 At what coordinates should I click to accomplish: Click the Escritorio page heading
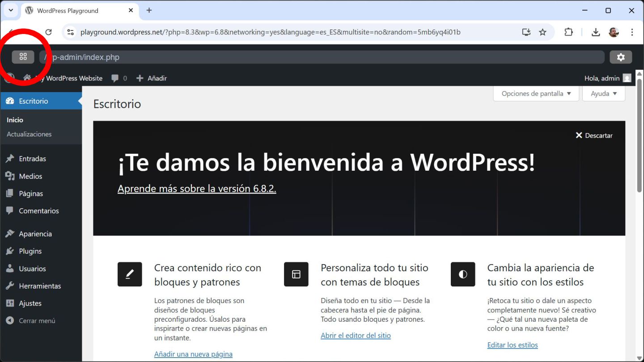117,104
